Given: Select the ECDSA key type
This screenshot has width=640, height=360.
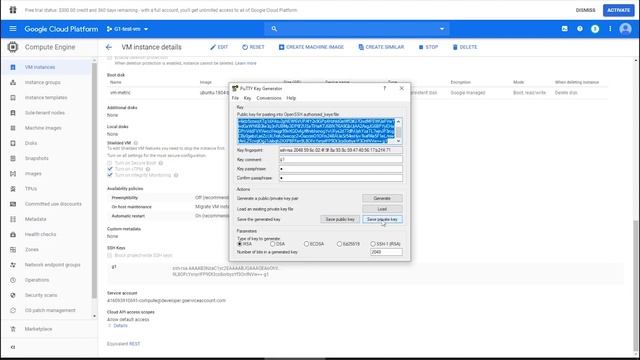Looking at the screenshot, I should point(307,244).
